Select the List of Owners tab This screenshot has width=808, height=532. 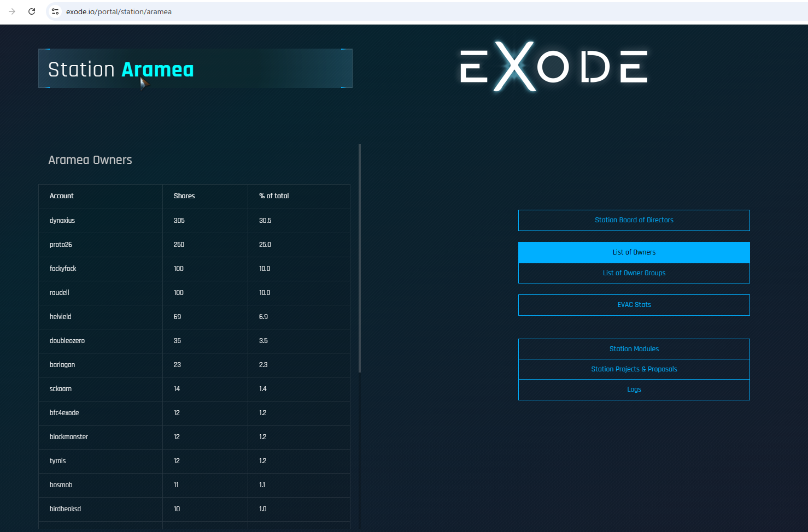[634, 252]
